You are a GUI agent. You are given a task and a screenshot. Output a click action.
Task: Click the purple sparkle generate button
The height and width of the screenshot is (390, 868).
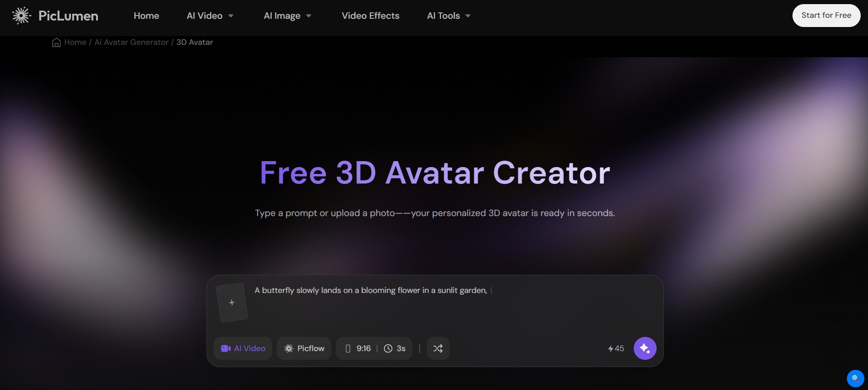645,348
